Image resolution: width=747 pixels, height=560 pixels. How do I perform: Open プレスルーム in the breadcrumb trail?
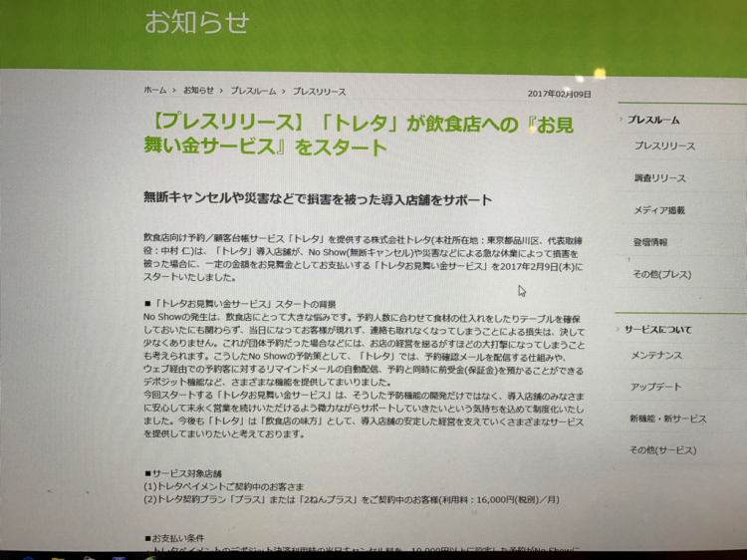(x=253, y=91)
